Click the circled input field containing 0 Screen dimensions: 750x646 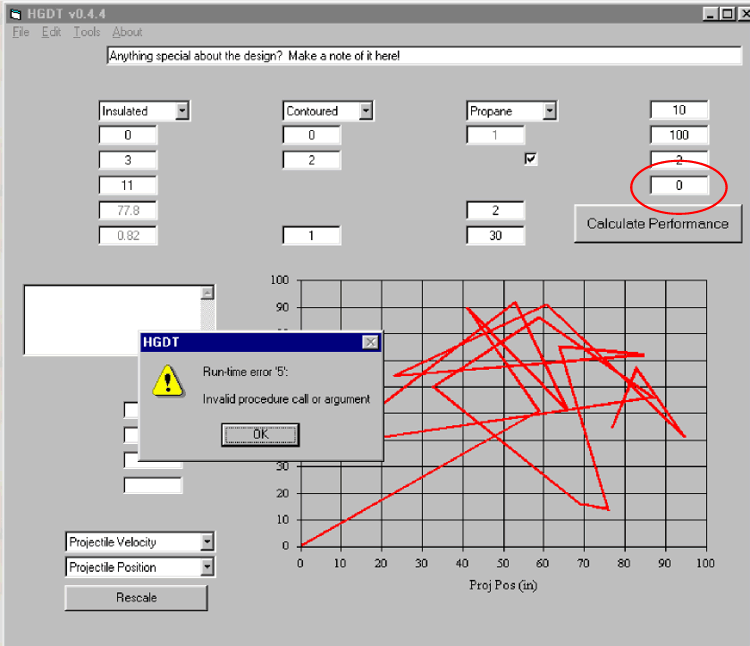pos(679,185)
